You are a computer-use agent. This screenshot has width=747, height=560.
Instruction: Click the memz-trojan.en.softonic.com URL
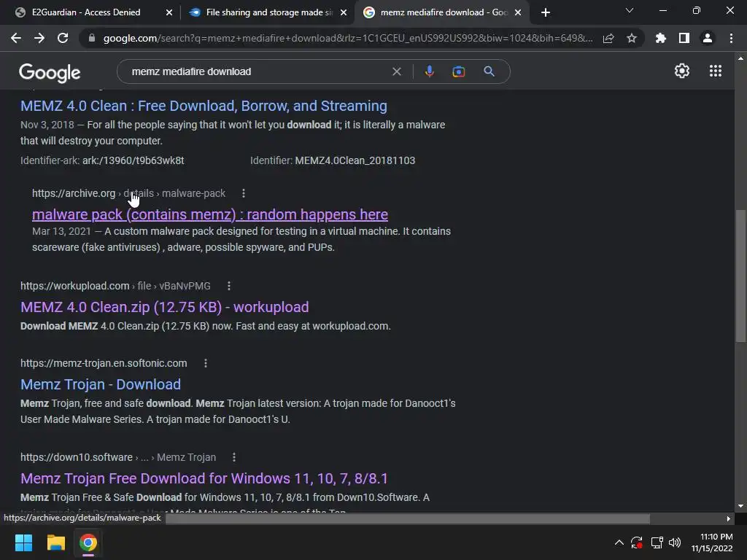coord(104,363)
